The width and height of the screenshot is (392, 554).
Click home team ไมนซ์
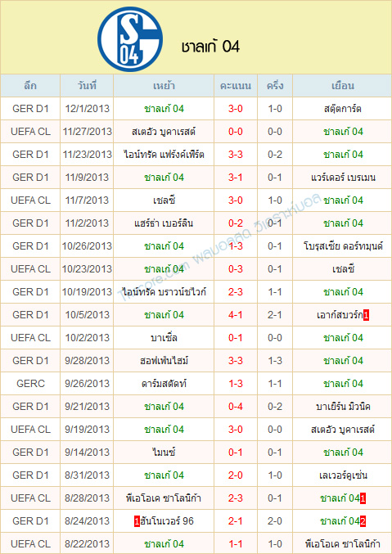pos(164,453)
